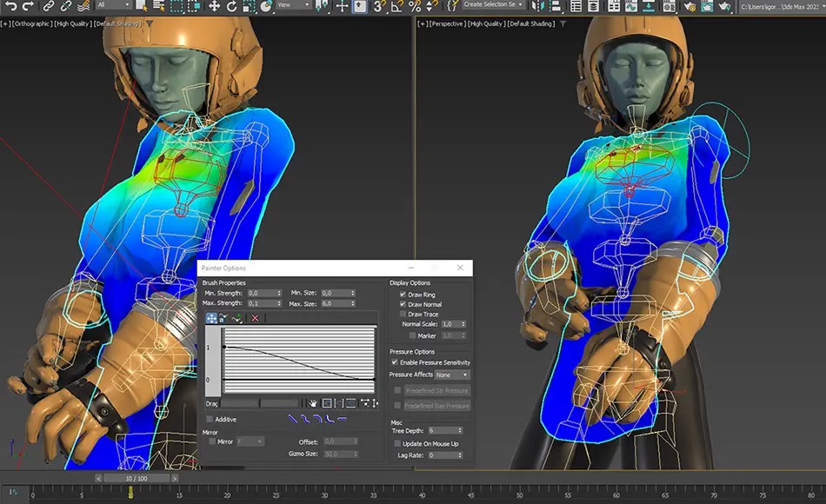
Task: Open Render Setup teapot gear icon
Action: pyautogui.click(x=689, y=6)
